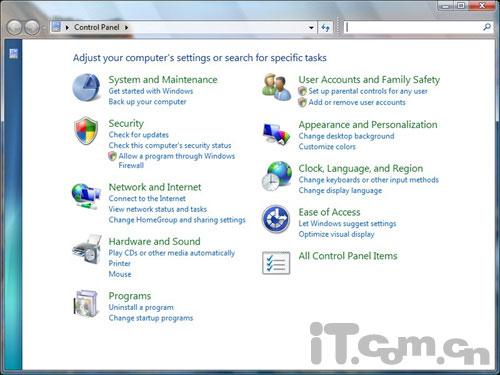This screenshot has height=375, width=500.
Task: Open Clock, Language, and Region category
Action: tap(361, 169)
